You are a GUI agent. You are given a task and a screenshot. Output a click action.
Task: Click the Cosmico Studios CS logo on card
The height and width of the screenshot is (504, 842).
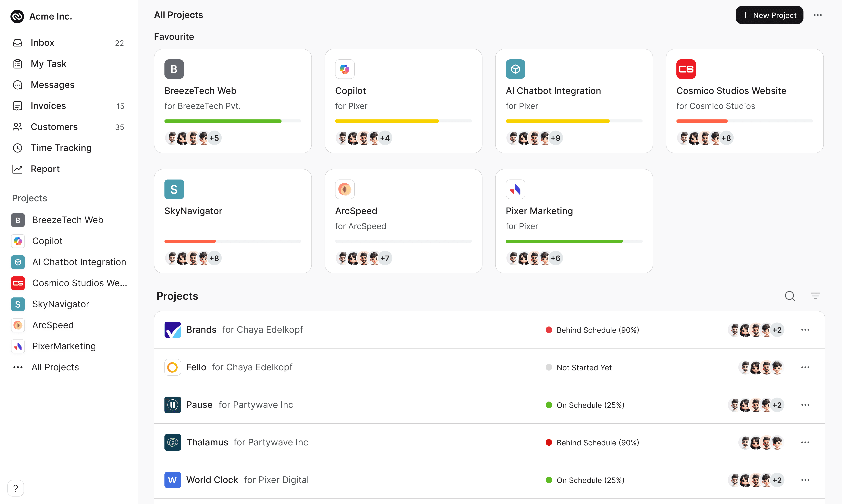tap(686, 69)
